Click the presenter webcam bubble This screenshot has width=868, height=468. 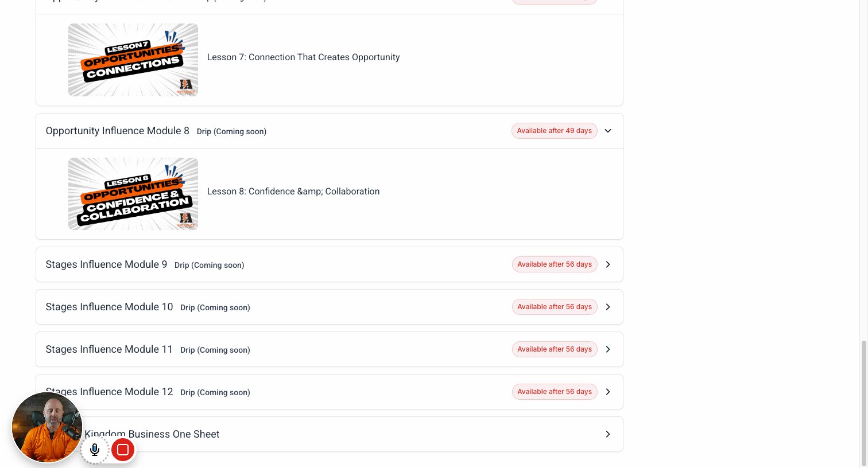click(x=47, y=427)
